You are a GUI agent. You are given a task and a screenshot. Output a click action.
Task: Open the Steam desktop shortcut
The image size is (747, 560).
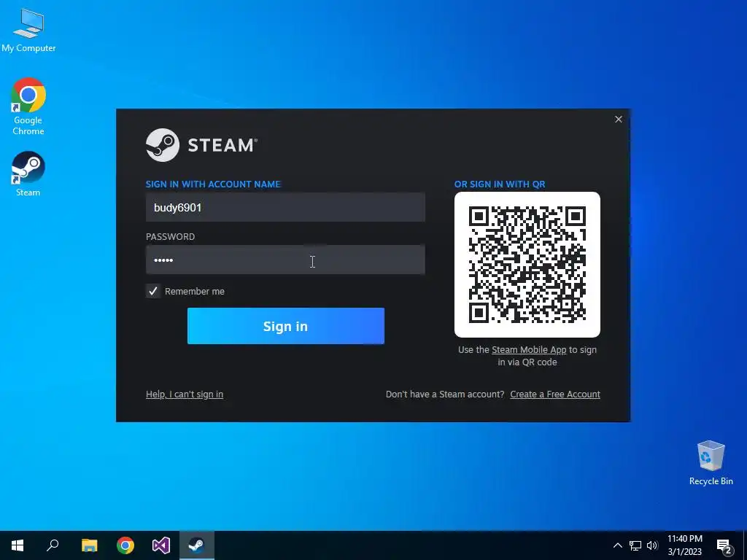[28, 174]
